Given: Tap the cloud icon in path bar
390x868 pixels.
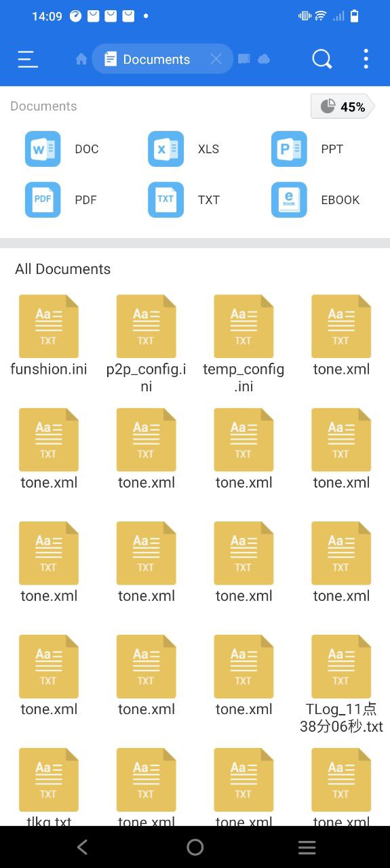Looking at the screenshot, I should pos(264,60).
